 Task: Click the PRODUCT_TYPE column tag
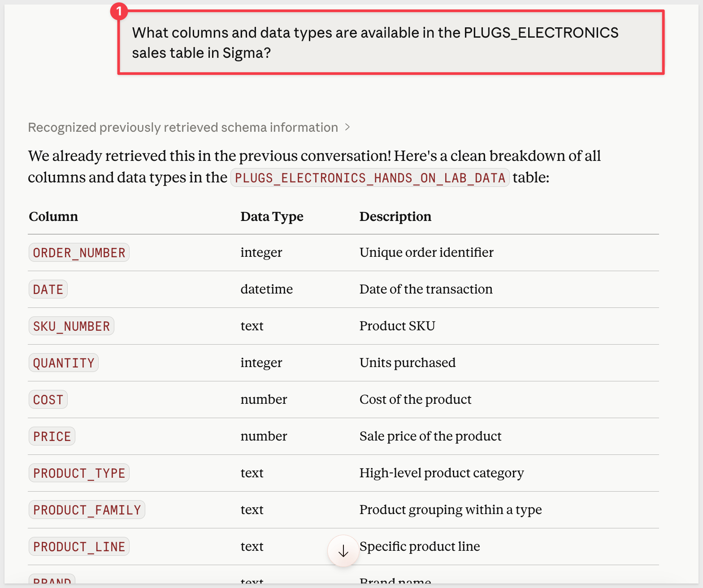pyautogui.click(x=79, y=473)
